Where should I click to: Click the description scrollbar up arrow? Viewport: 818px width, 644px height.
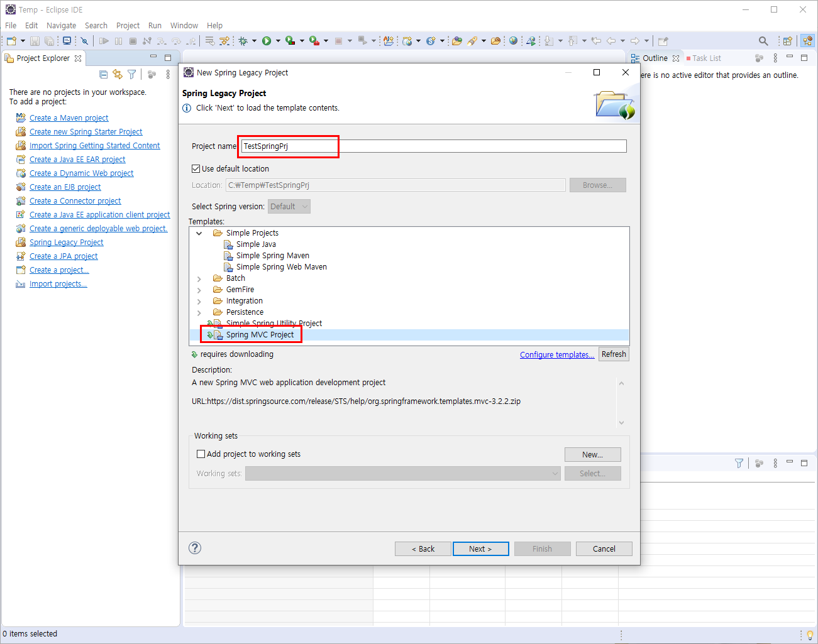621,383
